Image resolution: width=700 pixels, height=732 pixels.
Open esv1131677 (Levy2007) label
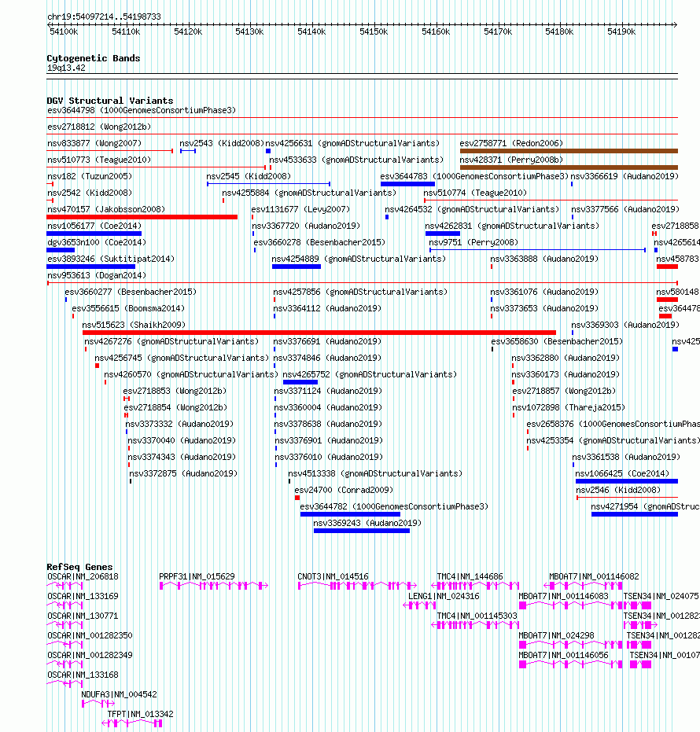coord(300,210)
